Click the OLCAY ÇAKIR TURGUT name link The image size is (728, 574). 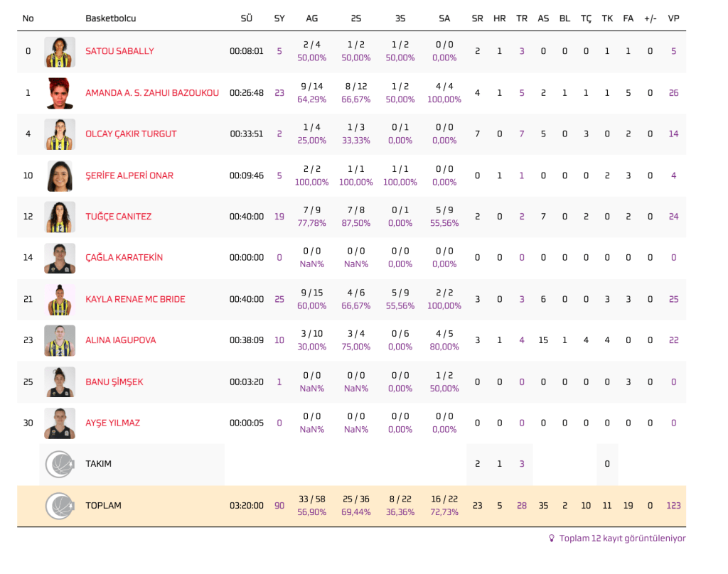coord(131,134)
